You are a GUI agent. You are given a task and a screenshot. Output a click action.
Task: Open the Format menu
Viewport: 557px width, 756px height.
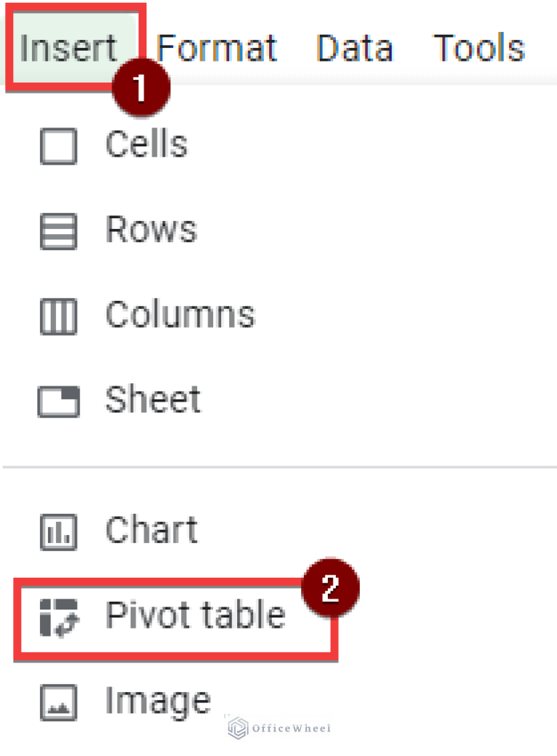pyautogui.click(x=216, y=48)
